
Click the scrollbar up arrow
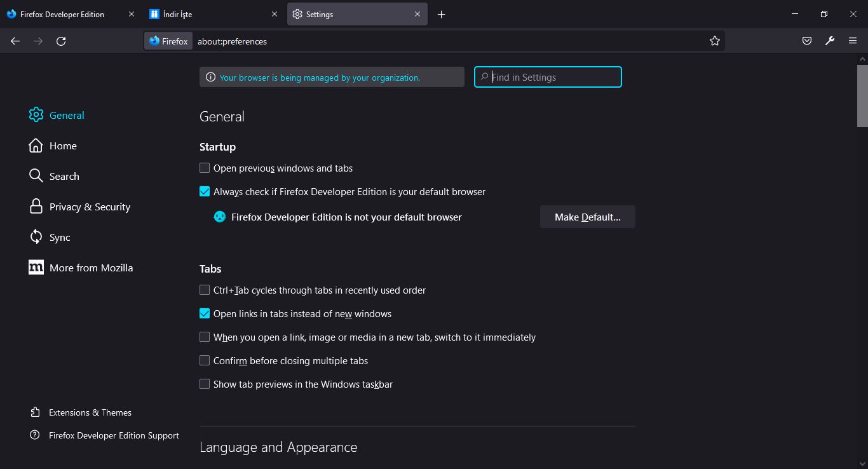862,59
